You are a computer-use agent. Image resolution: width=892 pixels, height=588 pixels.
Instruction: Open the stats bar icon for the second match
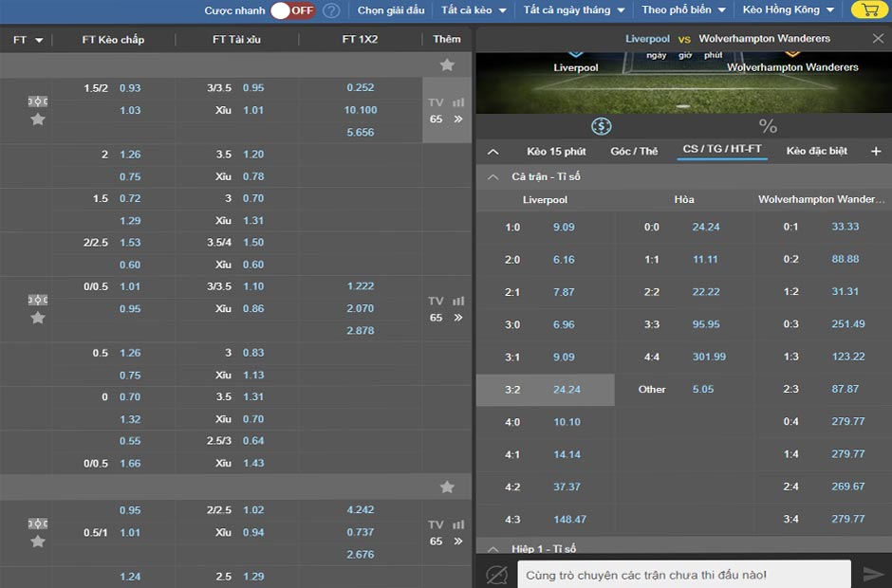[458, 301]
